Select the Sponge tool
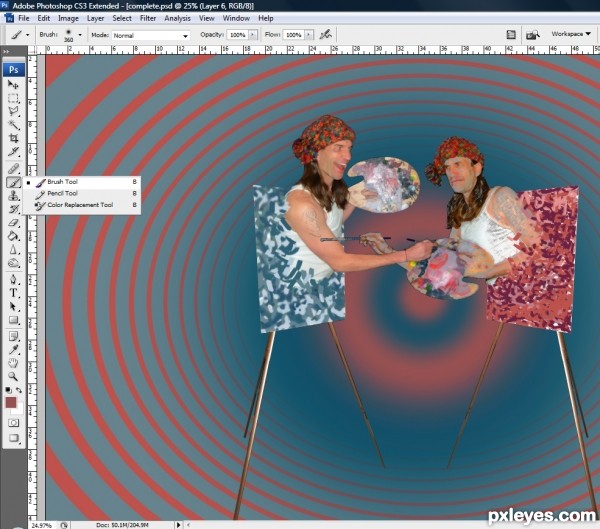600x529 pixels. (13, 263)
